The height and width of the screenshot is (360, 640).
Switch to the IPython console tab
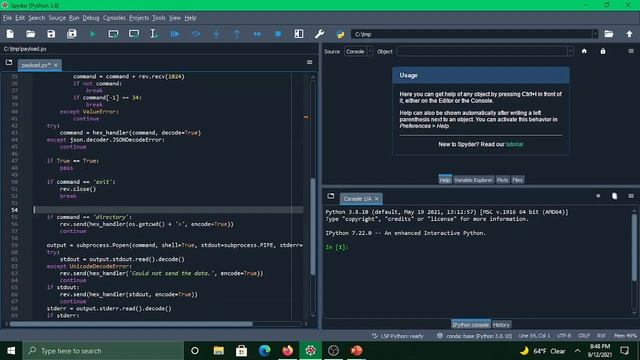[471, 325]
